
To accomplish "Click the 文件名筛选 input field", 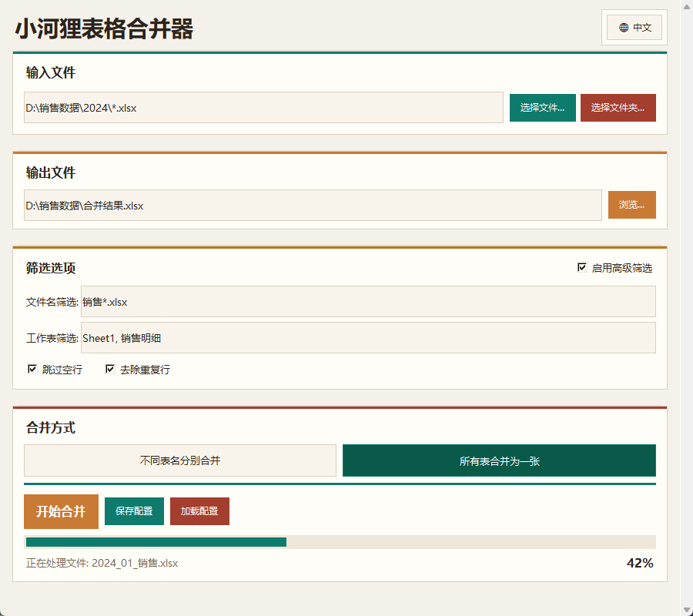I will (x=368, y=301).
